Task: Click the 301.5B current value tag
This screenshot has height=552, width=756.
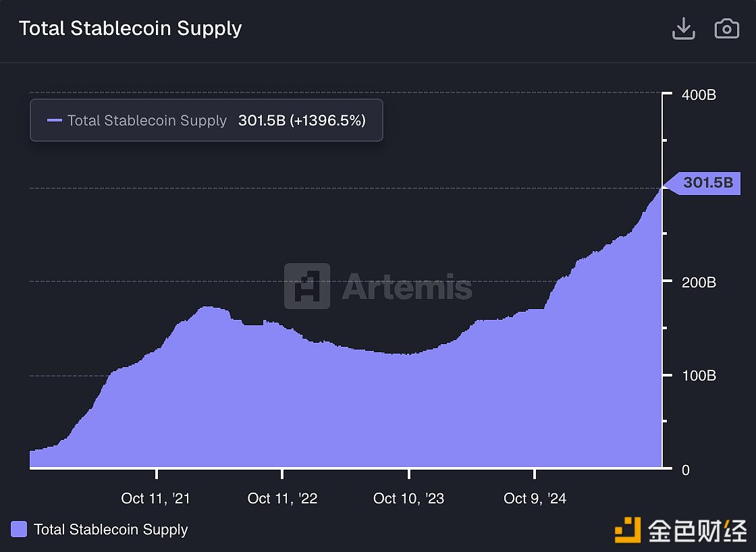Action: coord(706,182)
